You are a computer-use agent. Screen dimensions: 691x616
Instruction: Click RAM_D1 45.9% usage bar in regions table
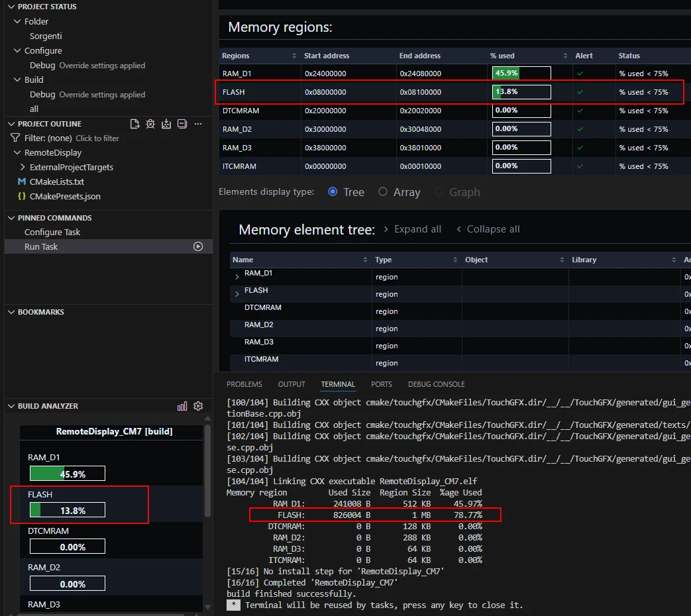coord(521,73)
